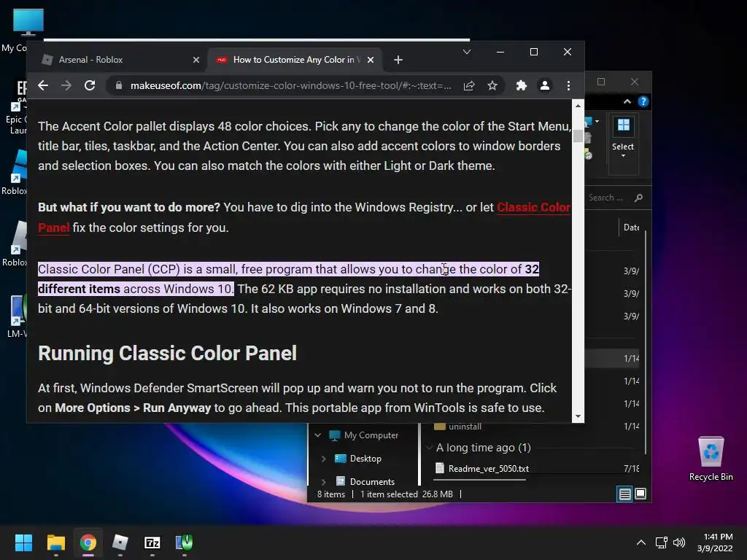Share this page icon in address bar

point(469,86)
